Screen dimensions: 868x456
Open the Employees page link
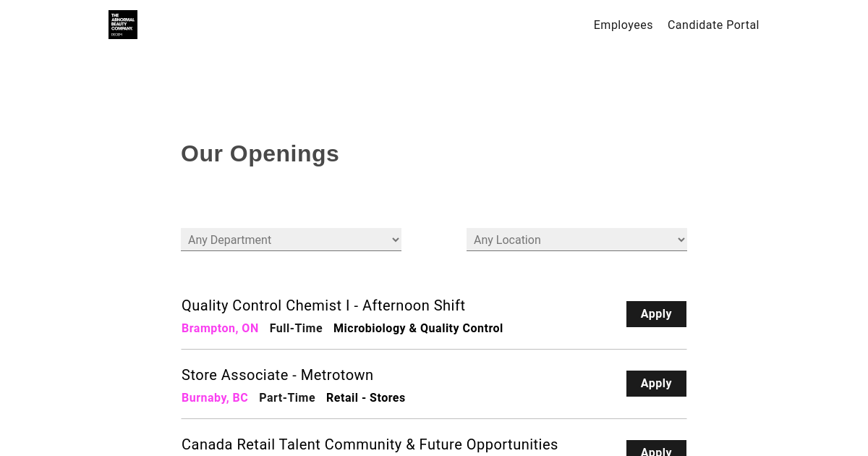click(623, 25)
